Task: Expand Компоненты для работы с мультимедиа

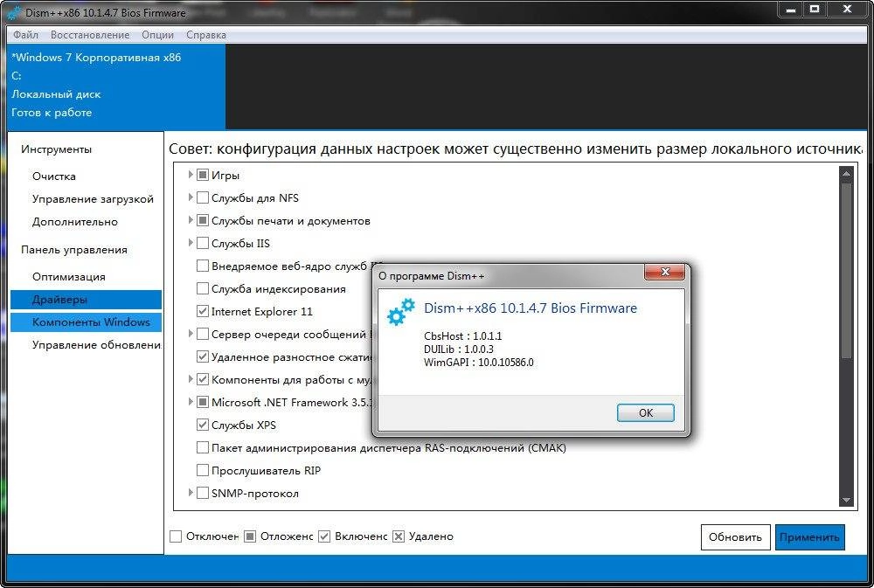Action: click(190, 379)
